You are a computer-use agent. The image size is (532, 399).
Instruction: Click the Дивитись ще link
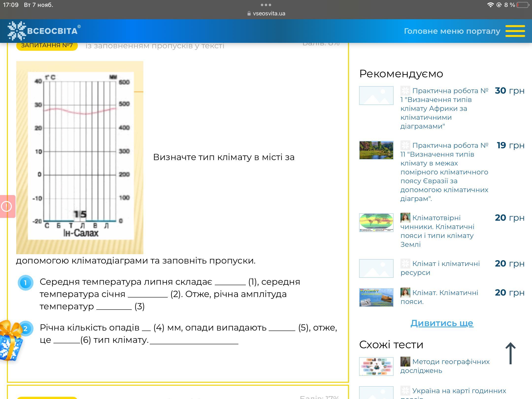pos(442,323)
